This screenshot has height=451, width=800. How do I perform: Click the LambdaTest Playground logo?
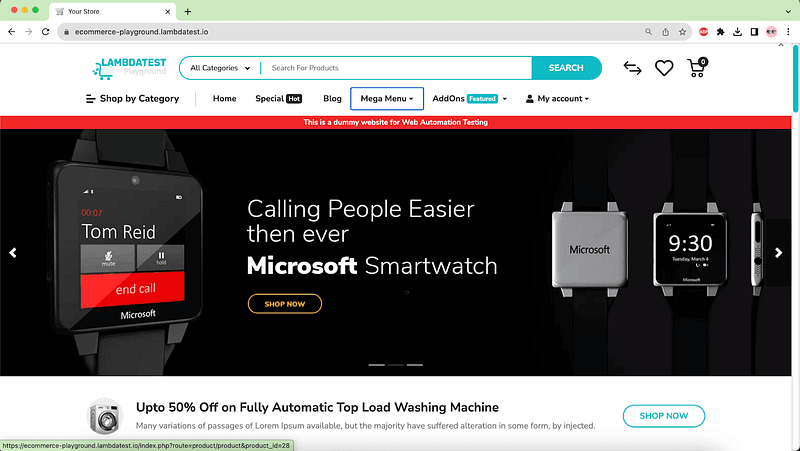click(x=130, y=68)
